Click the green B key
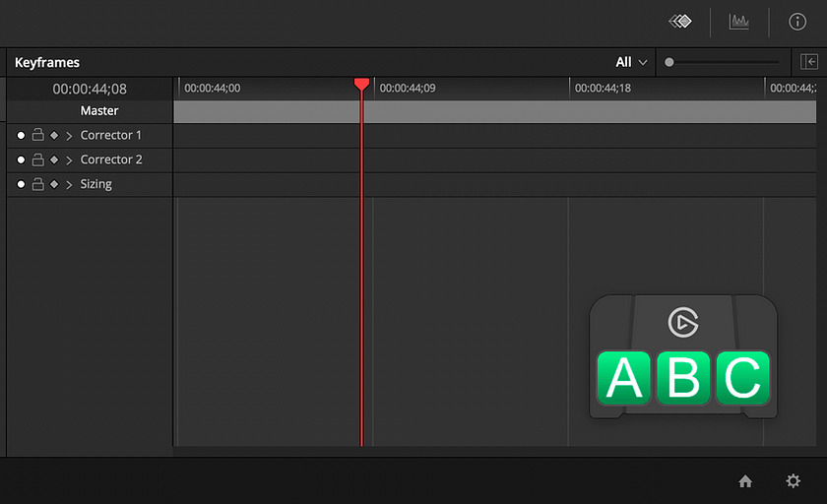Screen dimensions: 827x504 (683, 378)
